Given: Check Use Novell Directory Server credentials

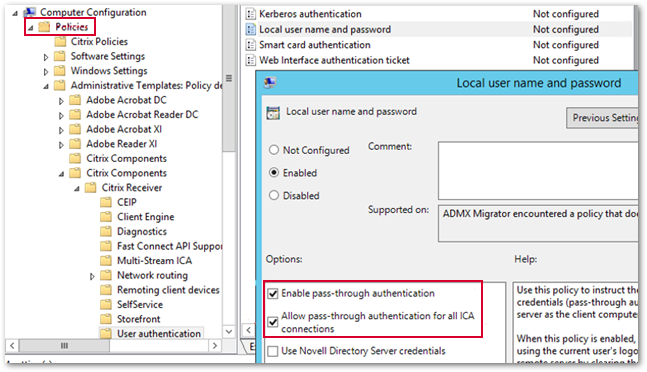Looking at the screenshot, I should (x=273, y=351).
